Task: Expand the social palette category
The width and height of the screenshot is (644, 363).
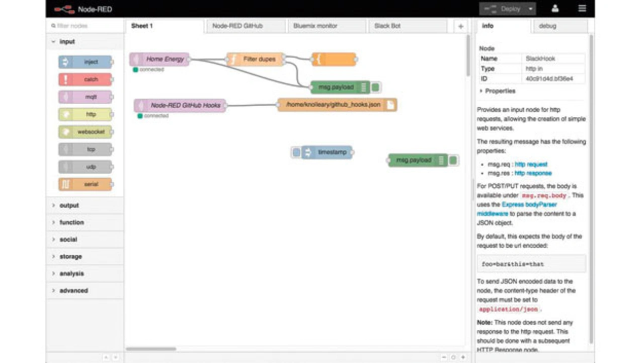Action: (x=85, y=240)
